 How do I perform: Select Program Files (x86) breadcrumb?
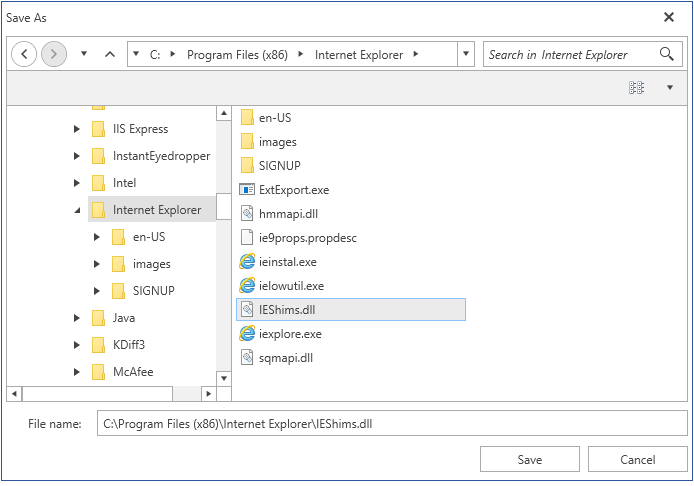click(x=237, y=54)
